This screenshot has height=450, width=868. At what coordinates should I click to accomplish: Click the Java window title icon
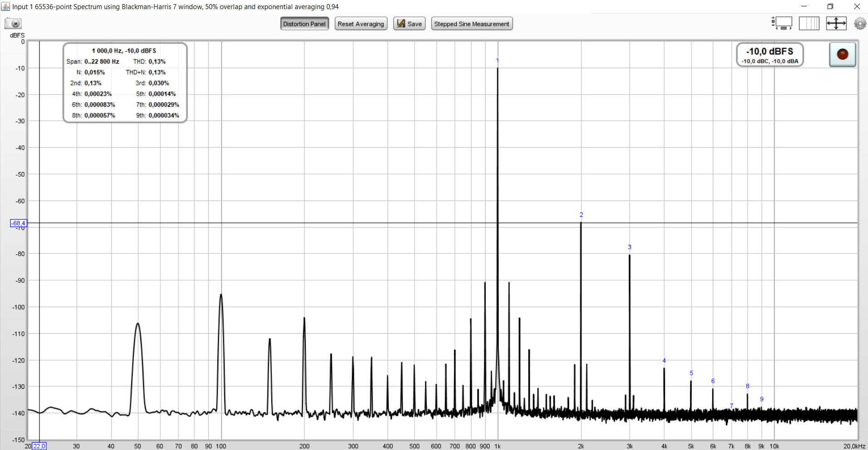pos(5,6)
